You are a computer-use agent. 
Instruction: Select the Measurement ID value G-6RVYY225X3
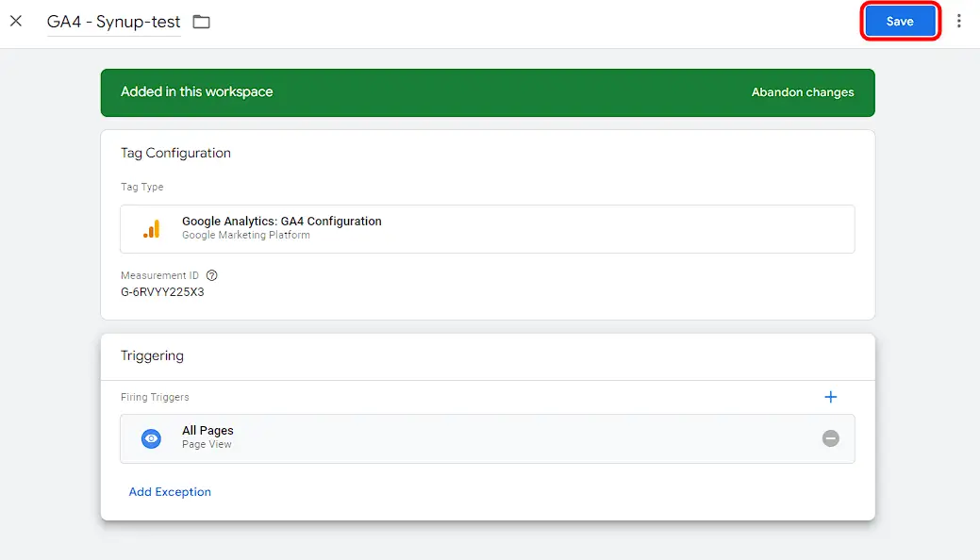tap(162, 292)
